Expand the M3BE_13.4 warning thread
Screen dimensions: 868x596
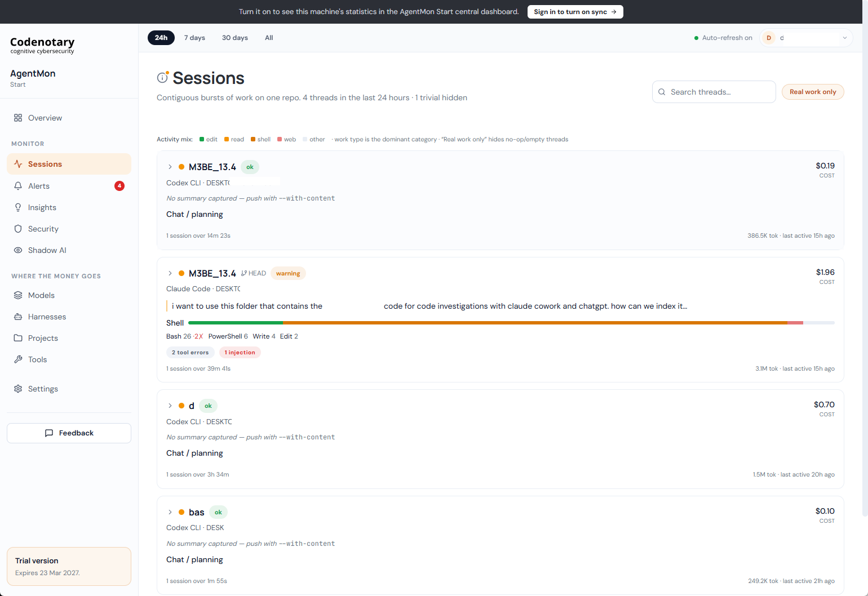click(170, 273)
